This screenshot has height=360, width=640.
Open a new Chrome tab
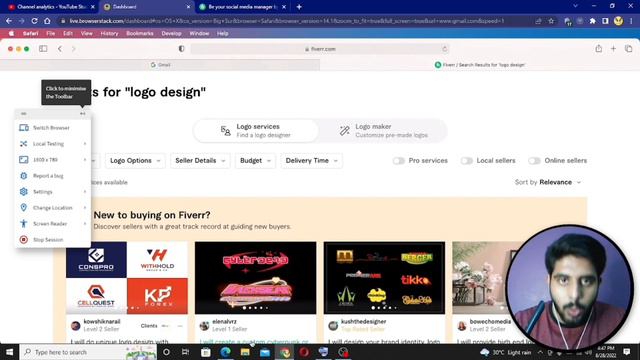[x=299, y=7]
